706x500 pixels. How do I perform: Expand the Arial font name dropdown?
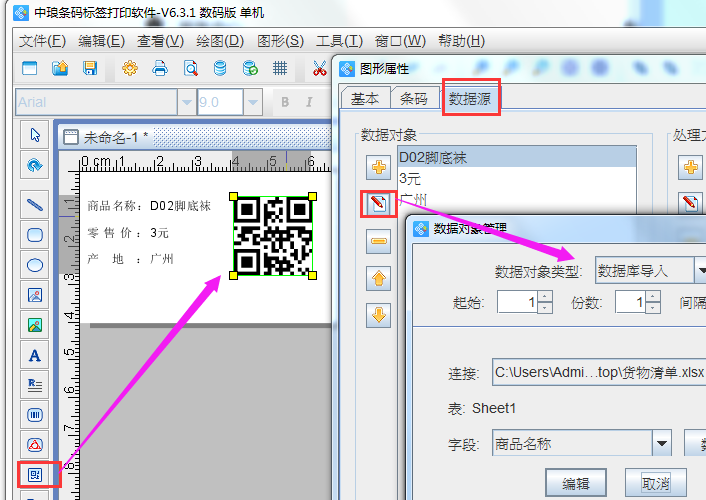186,102
